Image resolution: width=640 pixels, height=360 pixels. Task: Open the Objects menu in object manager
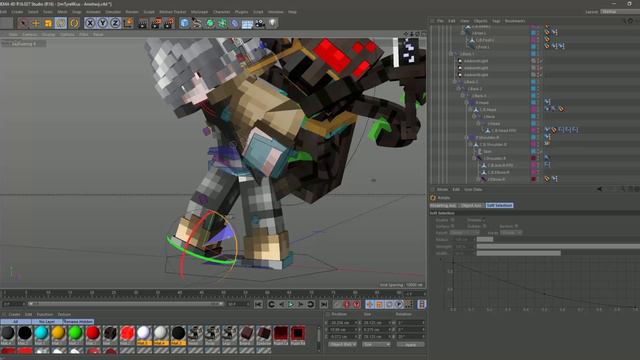[480, 21]
